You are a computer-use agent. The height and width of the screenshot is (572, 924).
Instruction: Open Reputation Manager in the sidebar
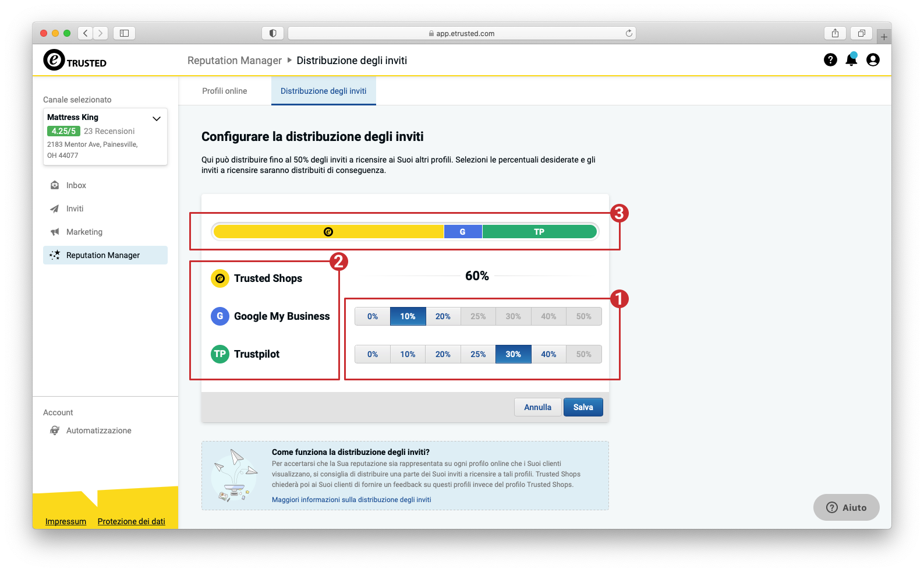tap(105, 255)
